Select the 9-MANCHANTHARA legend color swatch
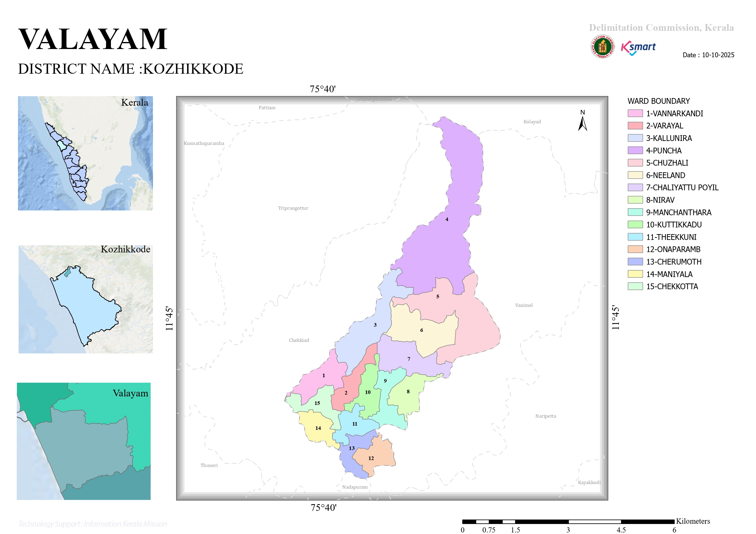Image resolution: width=756 pixels, height=534 pixels. click(x=635, y=212)
